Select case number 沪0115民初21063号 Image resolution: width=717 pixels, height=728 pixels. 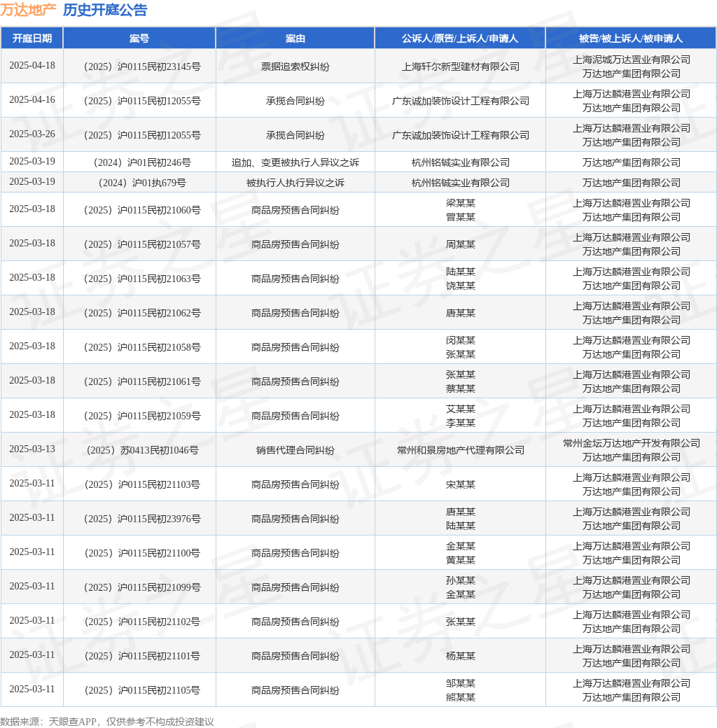(142, 279)
